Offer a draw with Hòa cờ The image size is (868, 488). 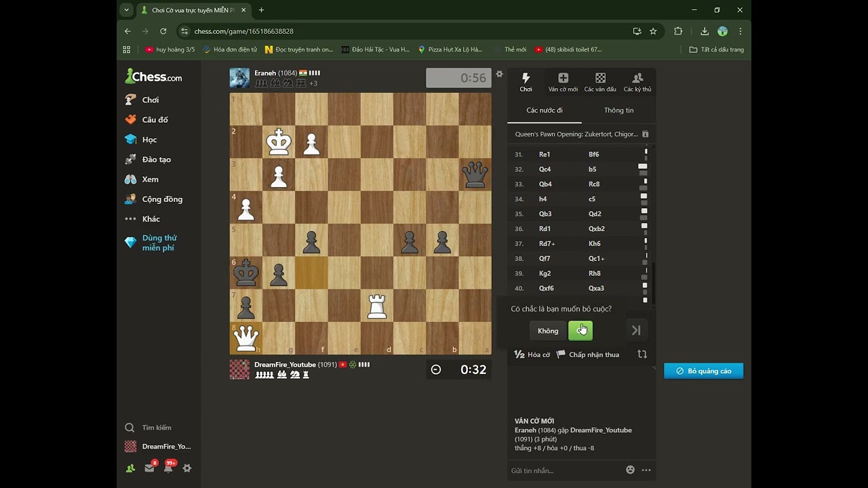point(532,354)
